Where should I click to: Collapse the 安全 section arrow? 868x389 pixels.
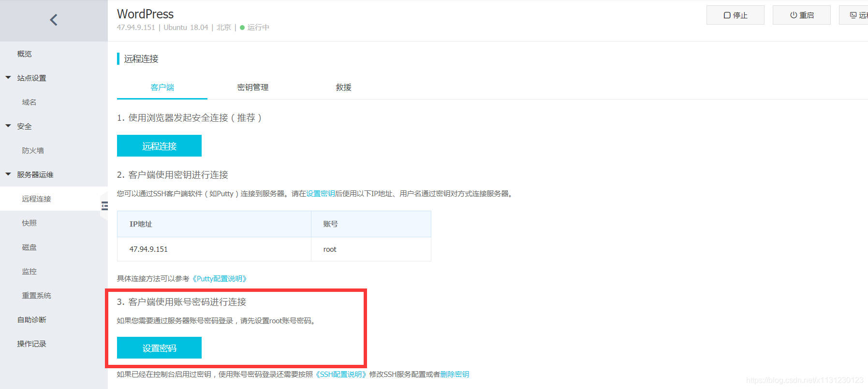[x=8, y=126]
